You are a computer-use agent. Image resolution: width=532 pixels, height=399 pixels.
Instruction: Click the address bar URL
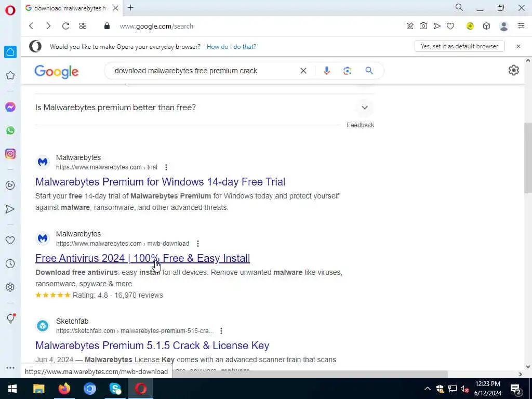(x=156, y=26)
